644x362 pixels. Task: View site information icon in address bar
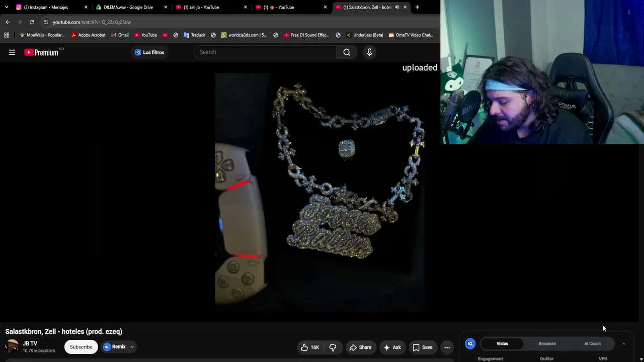click(x=46, y=22)
